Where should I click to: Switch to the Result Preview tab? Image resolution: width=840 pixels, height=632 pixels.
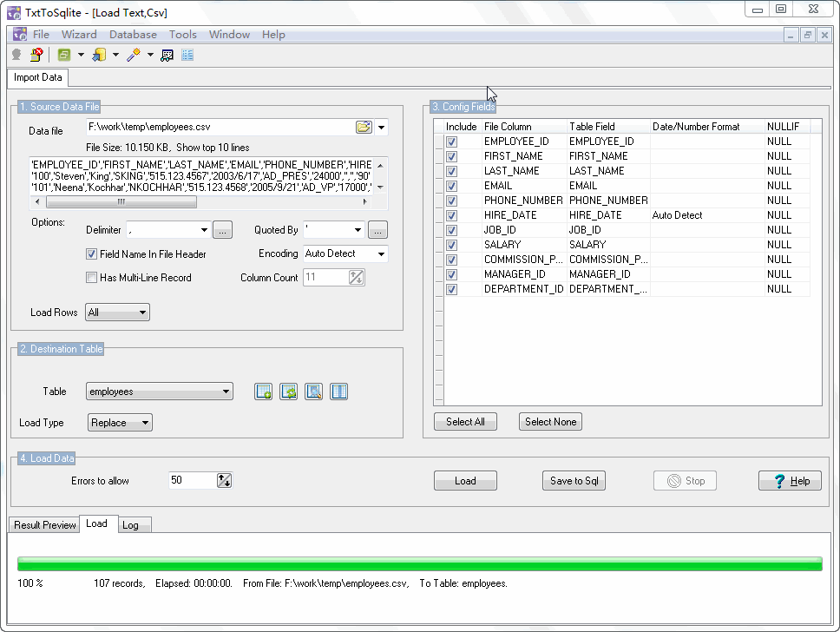(x=44, y=525)
